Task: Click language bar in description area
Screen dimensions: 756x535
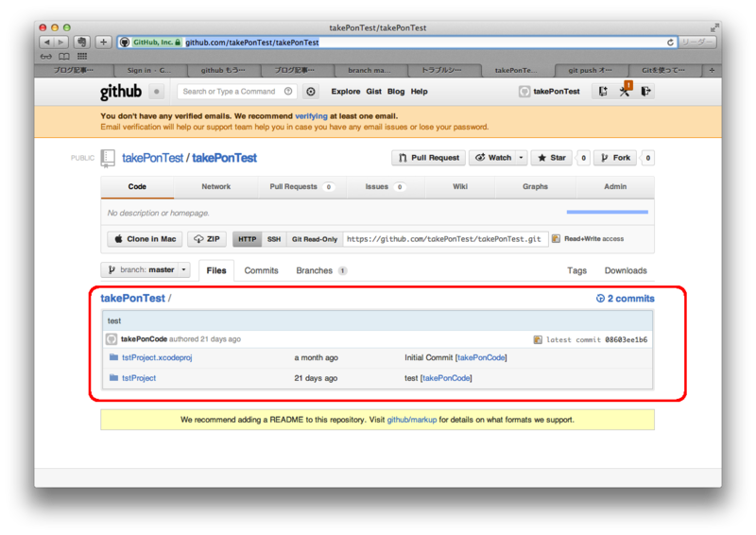Action: click(607, 212)
